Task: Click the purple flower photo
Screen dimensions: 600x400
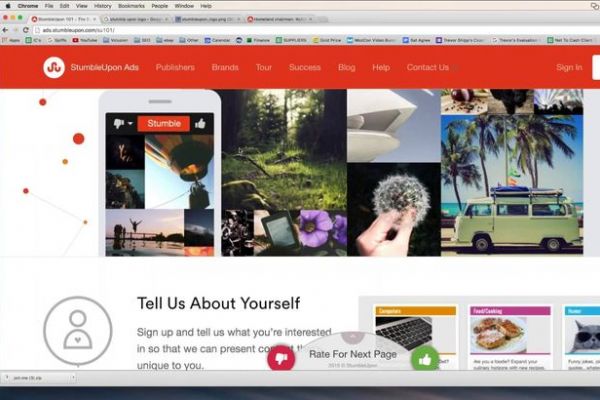Action: [323, 232]
